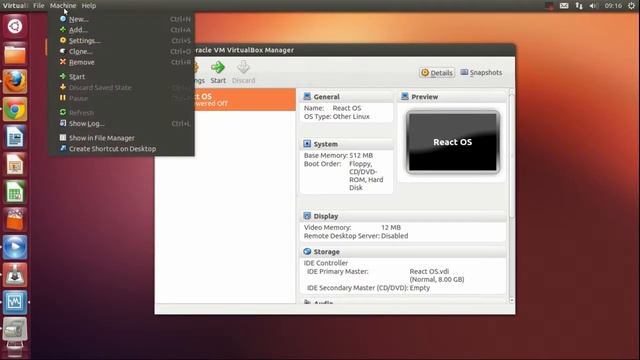Click the Preview section header icon
This screenshot has height=360, width=640.
(x=405, y=96)
